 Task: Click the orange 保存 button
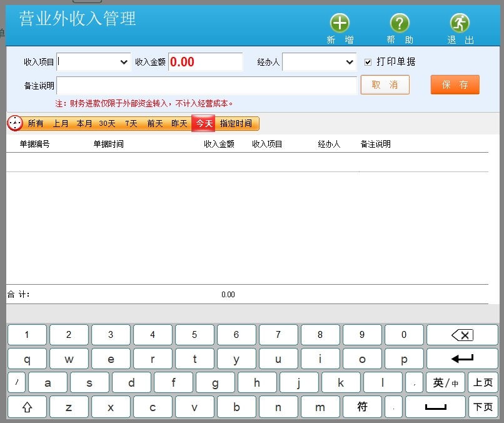point(455,84)
